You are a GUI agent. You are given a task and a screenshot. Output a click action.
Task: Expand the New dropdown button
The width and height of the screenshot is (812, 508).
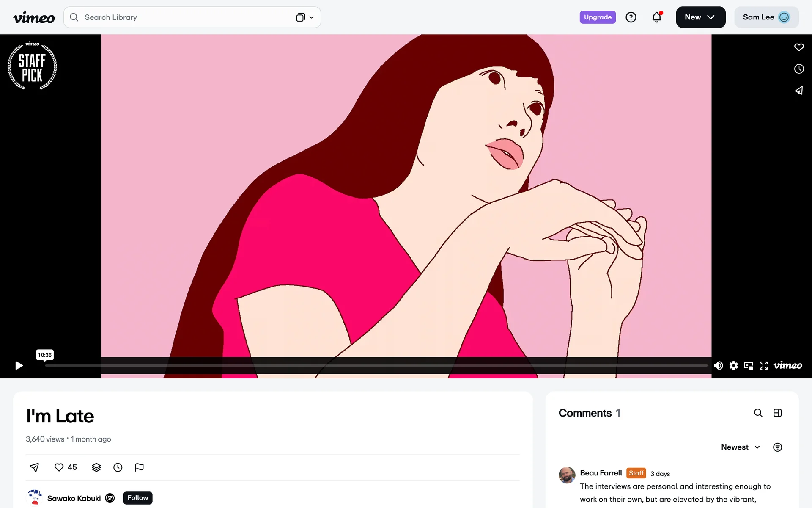coord(700,17)
